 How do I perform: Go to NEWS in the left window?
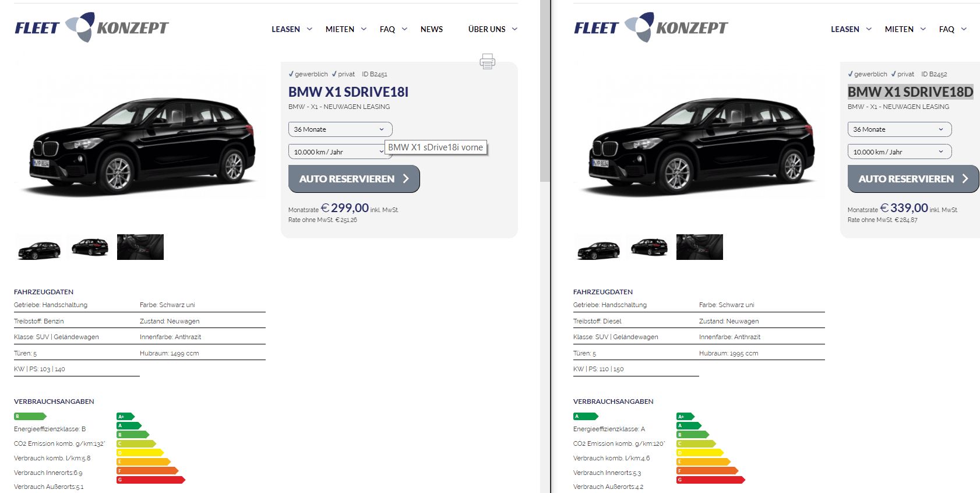click(x=432, y=29)
